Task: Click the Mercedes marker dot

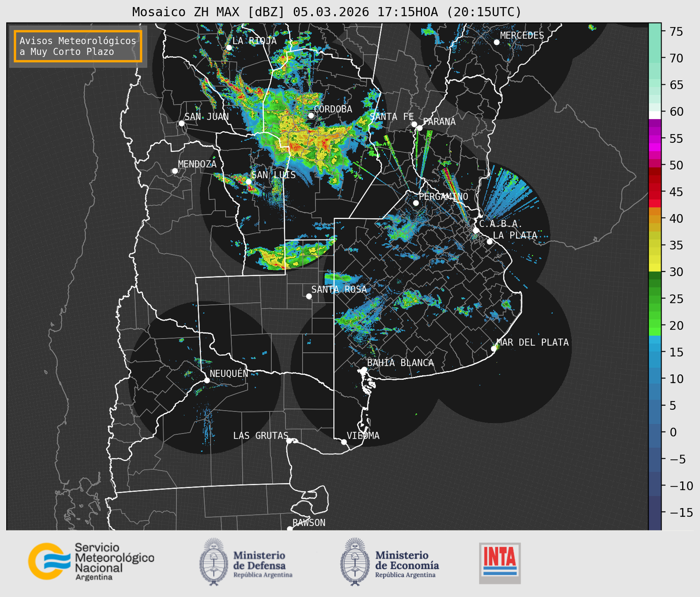Action: click(x=496, y=42)
